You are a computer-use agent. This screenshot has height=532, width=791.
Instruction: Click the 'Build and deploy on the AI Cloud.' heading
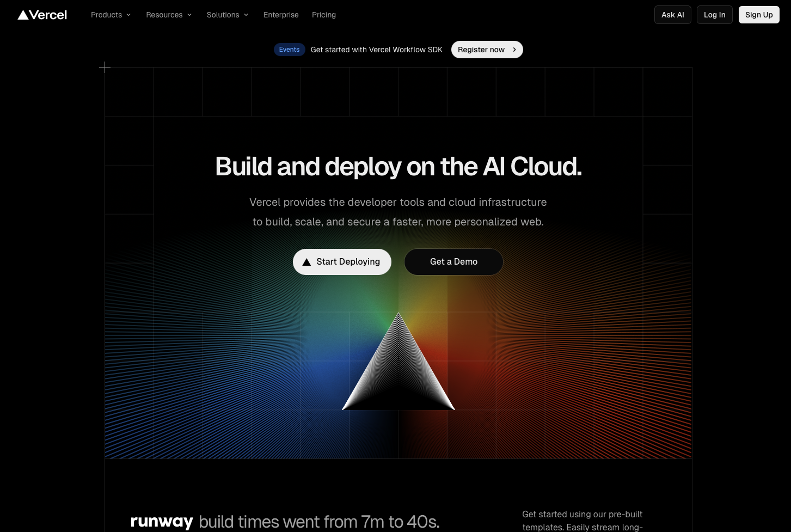tap(398, 167)
